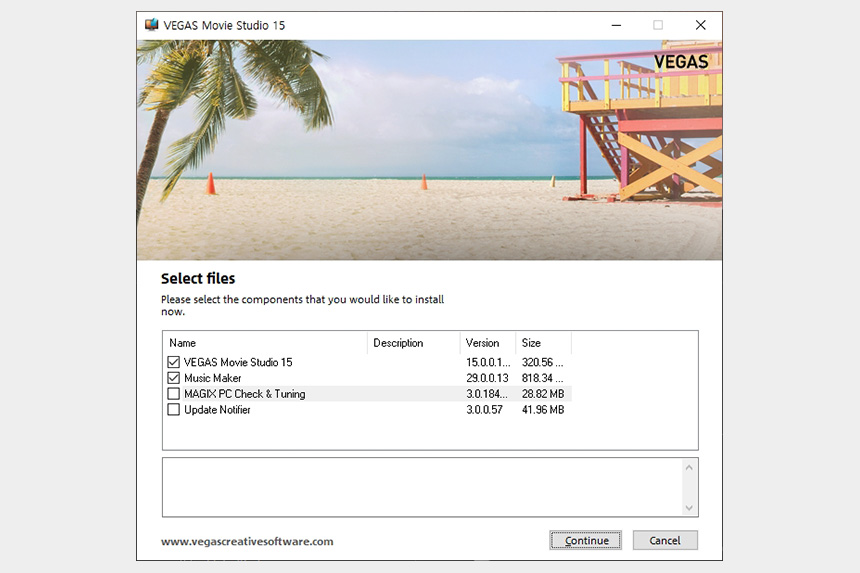Click size value '41.96 MB'
The height and width of the screenshot is (573, 860).
(543, 410)
